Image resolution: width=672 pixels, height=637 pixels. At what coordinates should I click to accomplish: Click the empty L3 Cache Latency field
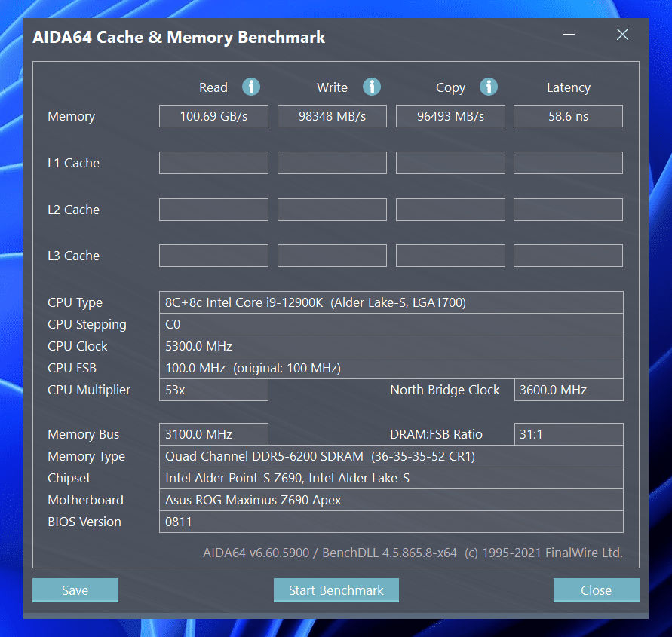pyautogui.click(x=568, y=256)
